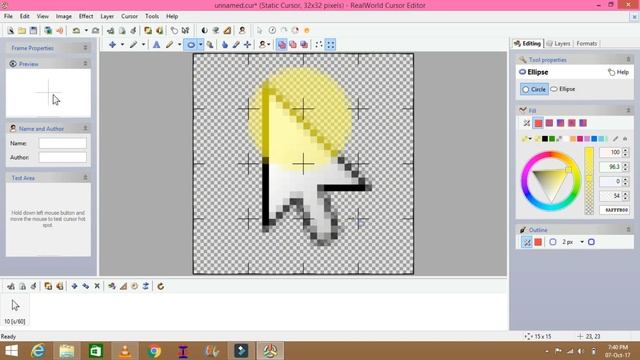Collapse the Frame Properties panel
This screenshot has height=360, width=640.
pos(85,48)
